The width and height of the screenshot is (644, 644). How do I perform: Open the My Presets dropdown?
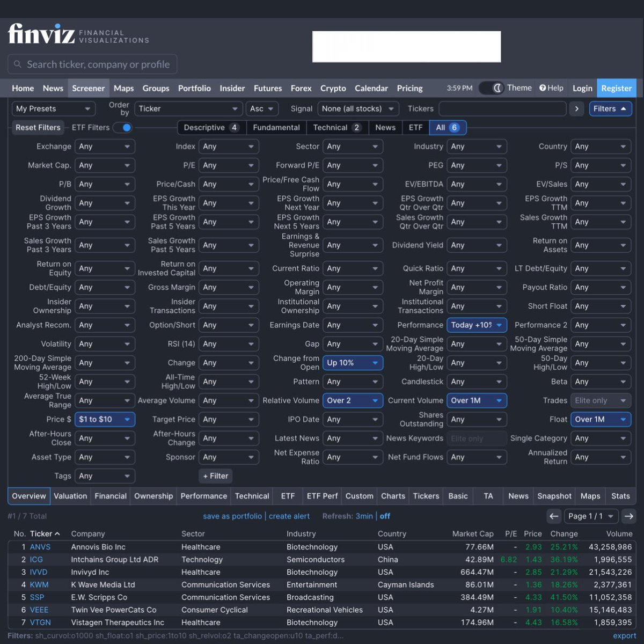54,108
